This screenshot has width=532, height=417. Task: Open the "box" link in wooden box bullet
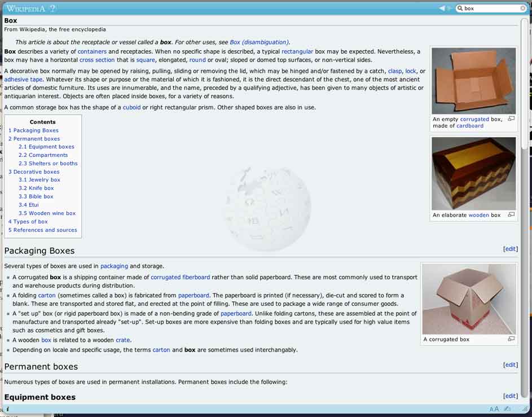pyautogui.click(x=46, y=340)
